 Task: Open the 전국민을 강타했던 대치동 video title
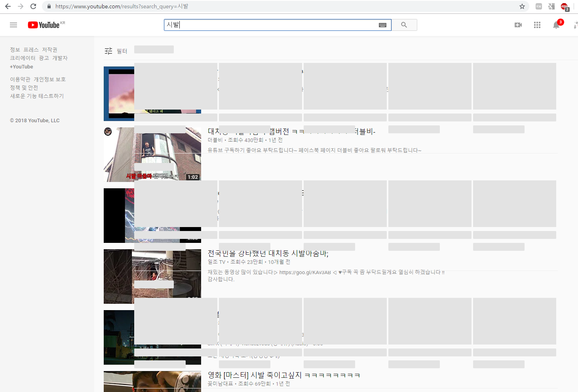(x=268, y=253)
